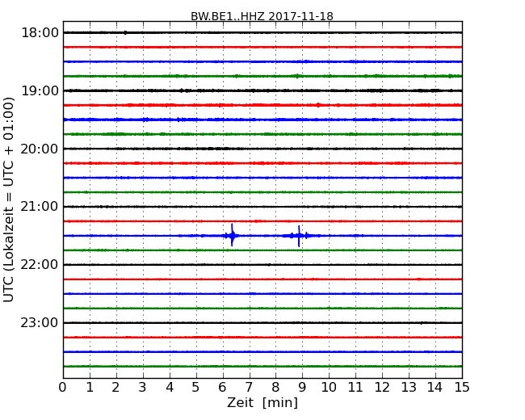Image resolution: width=525 pixels, height=420 pixels.
Task: Click the y-axis label UTC (Lokalzeit = UTC + 01:00)
Action: coord(9,199)
